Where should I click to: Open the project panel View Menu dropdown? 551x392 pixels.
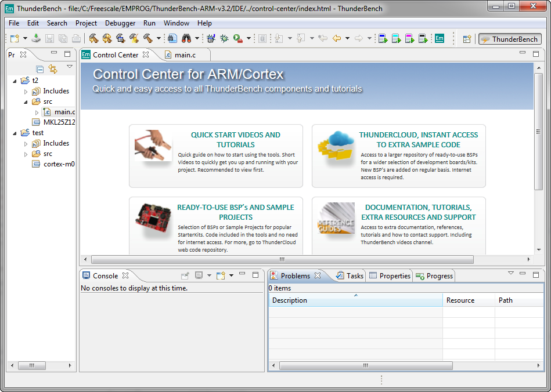tap(69, 67)
